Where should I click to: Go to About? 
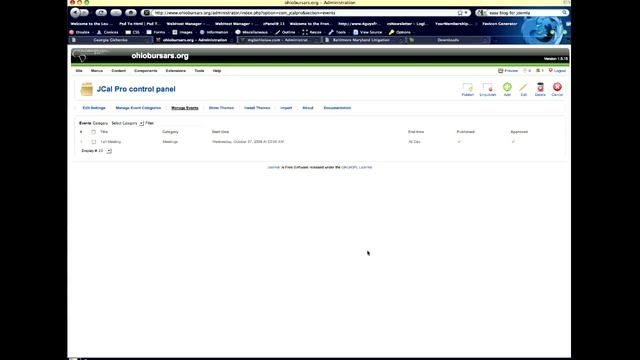click(308, 108)
